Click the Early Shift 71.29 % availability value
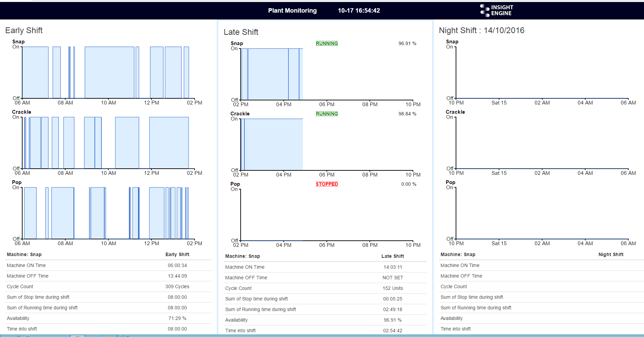This screenshot has height=337, width=644. 177,318
